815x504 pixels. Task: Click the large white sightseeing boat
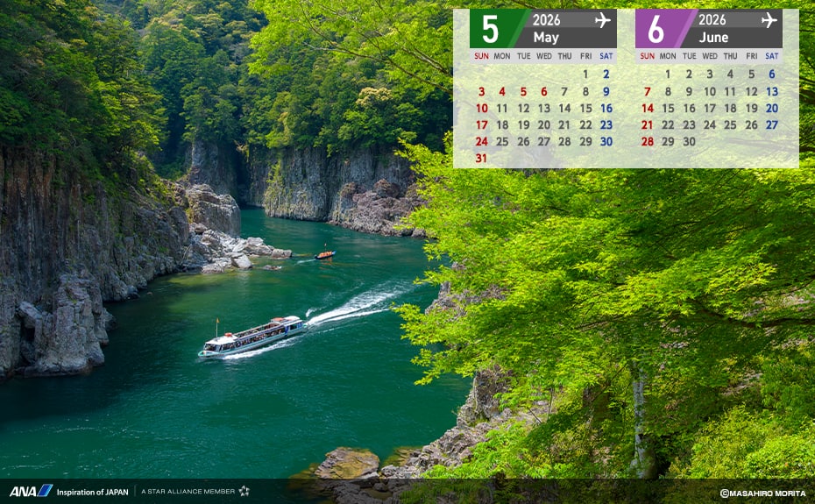point(253,337)
